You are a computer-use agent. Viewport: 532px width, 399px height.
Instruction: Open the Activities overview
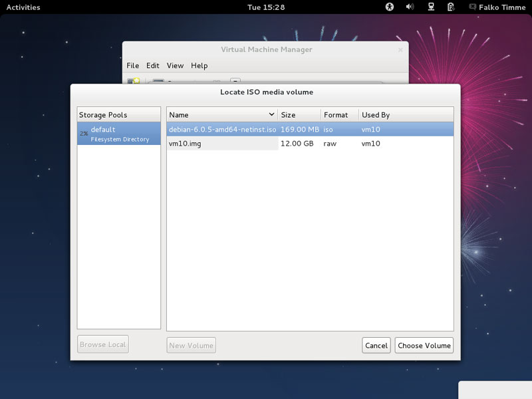[23, 7]
